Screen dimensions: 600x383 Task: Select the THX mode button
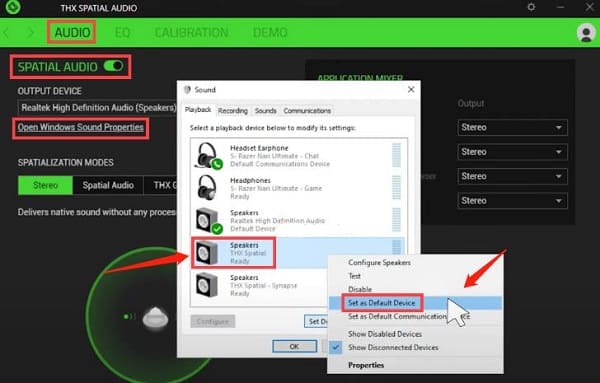[160, 185]
